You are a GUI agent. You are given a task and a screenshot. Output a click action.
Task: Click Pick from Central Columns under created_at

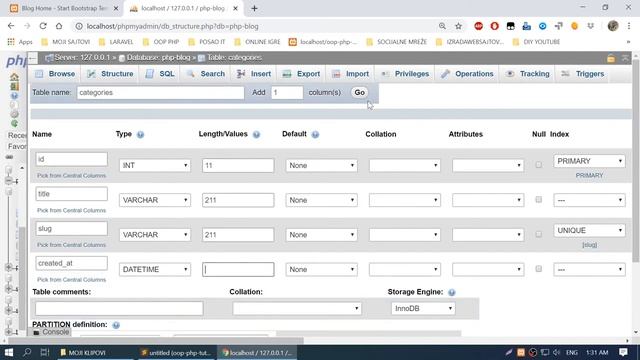click(x=71, y=280)
